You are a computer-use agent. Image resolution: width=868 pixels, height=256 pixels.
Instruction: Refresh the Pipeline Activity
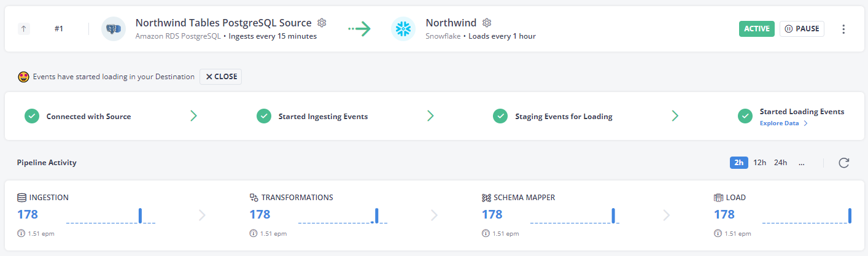click(x=844, y=163)
